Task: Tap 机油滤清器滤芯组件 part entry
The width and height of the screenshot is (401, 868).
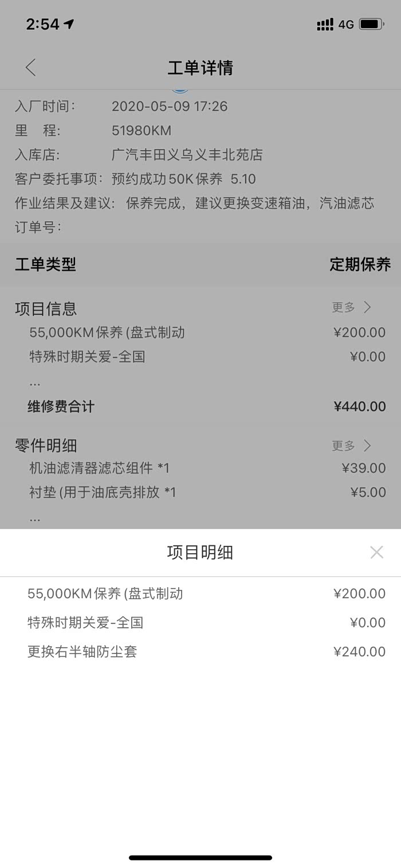Action: pos(99,468)
